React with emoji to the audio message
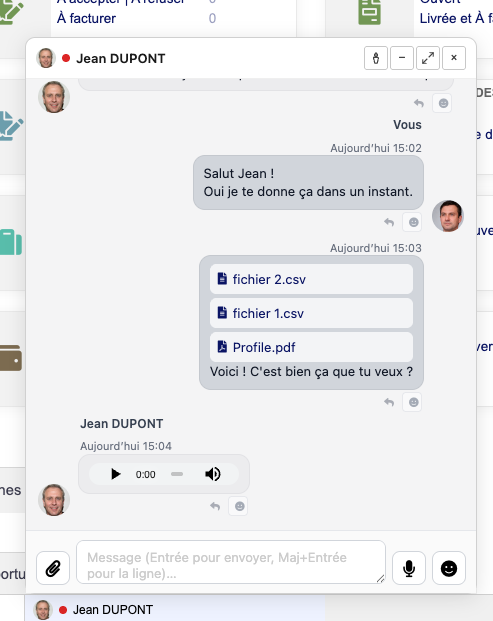 [x=238, y=506]
